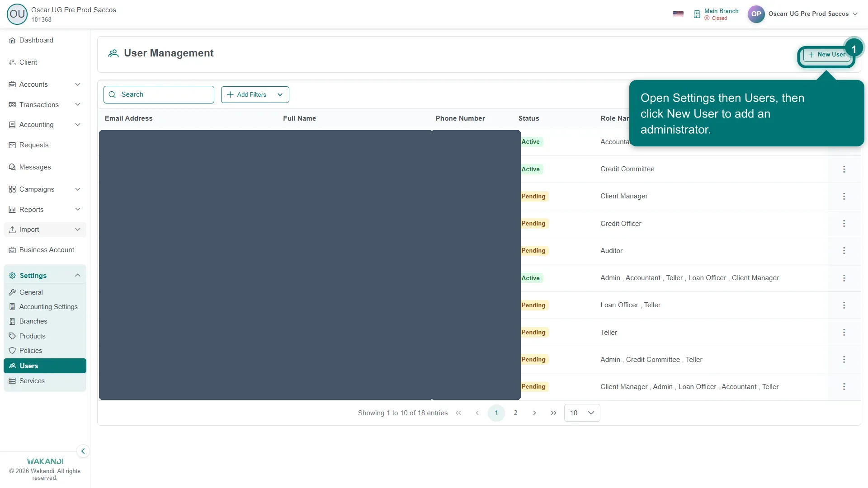Image resolution: width=868 pixels, height=488 pixels.
Task: Jump to last page double arrow
Action: tap(553, 413)
